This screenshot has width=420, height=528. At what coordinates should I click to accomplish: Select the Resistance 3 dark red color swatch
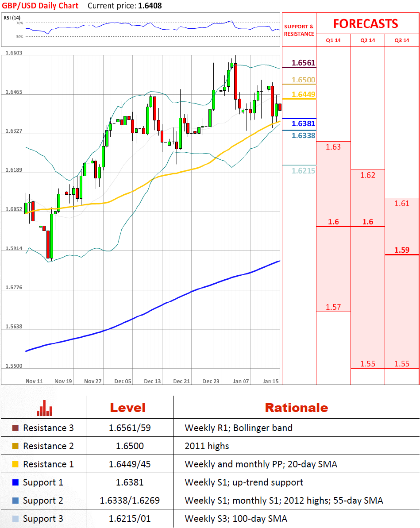[15, 428]
